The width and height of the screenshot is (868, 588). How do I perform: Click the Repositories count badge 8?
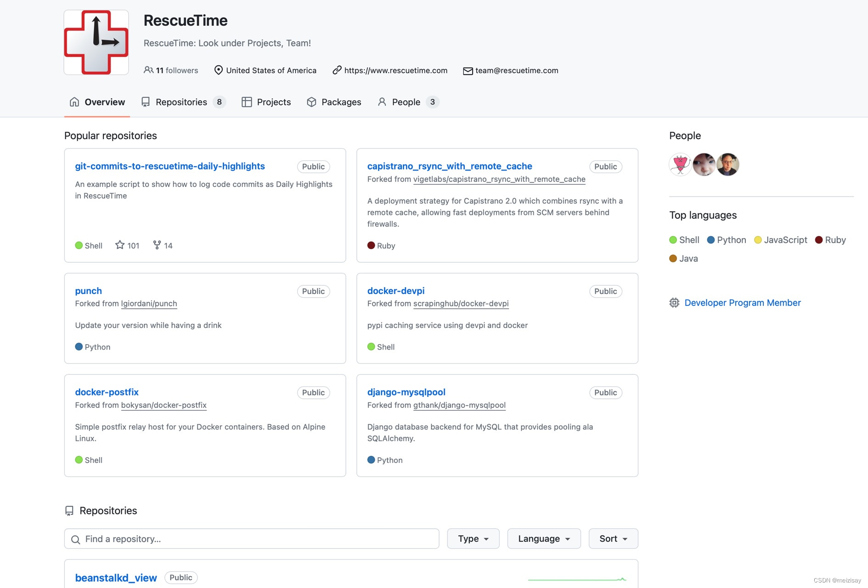tap(220, 102)
